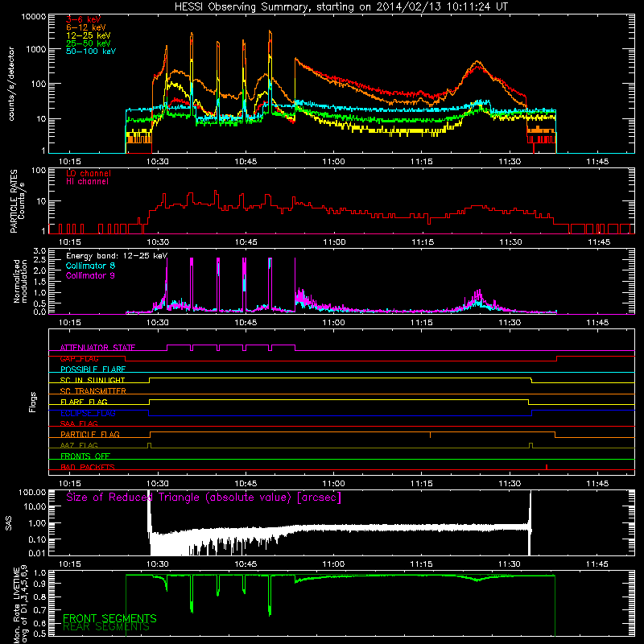Click the 3.0 tick label on modulation plot

click(39, 251)
